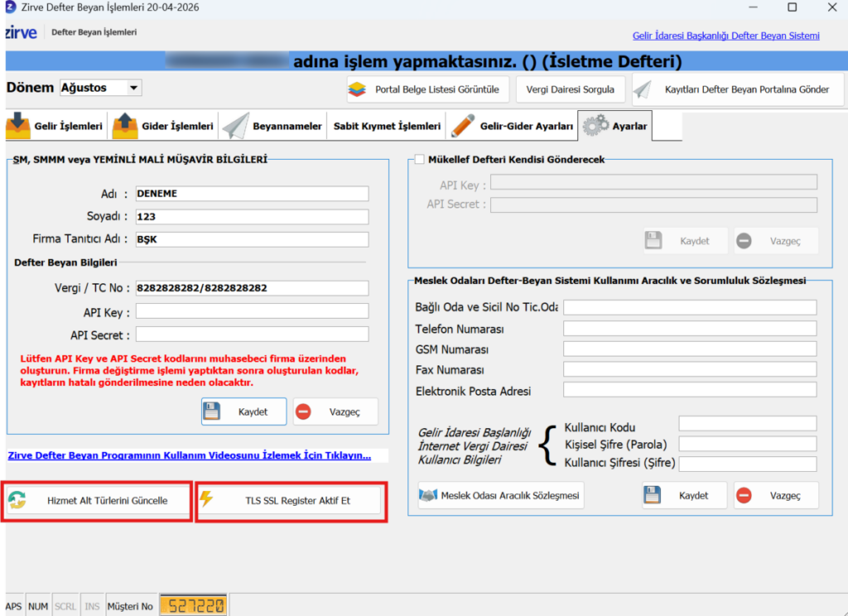Click the refresh arrows icon for Hizmet Alt Türleri

click(17, 500)
